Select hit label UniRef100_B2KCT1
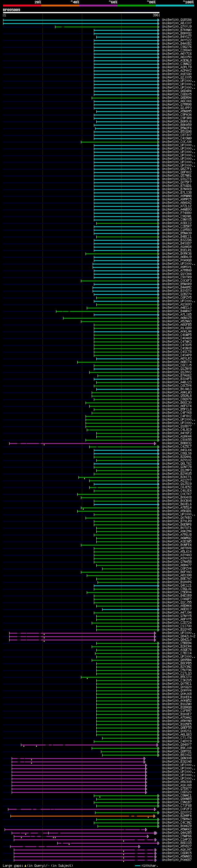 coord(177,477)
